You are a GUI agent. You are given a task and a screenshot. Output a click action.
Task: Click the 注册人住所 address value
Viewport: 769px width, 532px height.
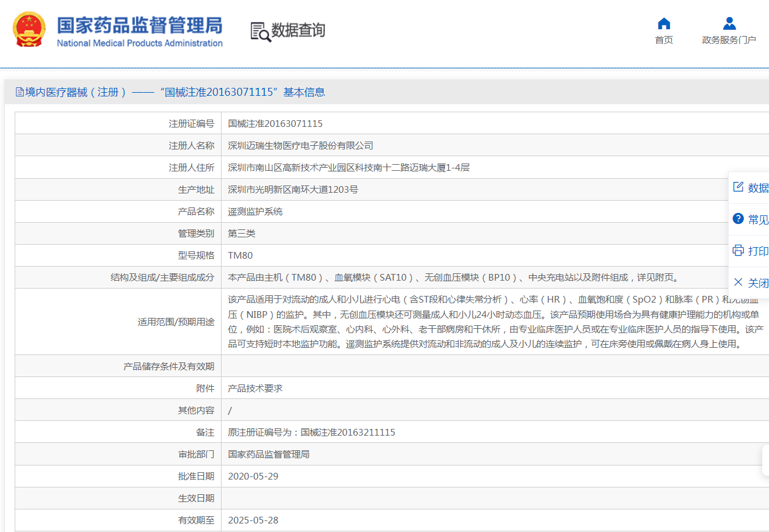click(x=348, y=167)
